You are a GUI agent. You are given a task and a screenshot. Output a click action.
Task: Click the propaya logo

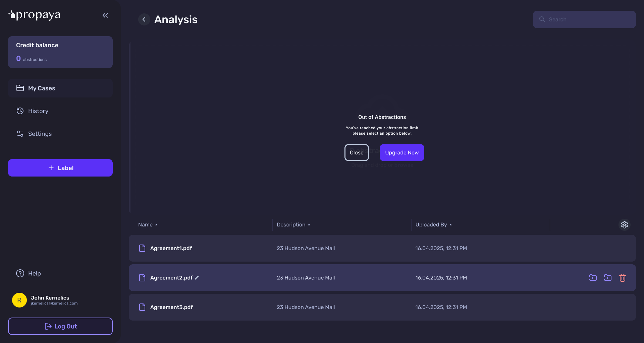click(x=34, y=15)
